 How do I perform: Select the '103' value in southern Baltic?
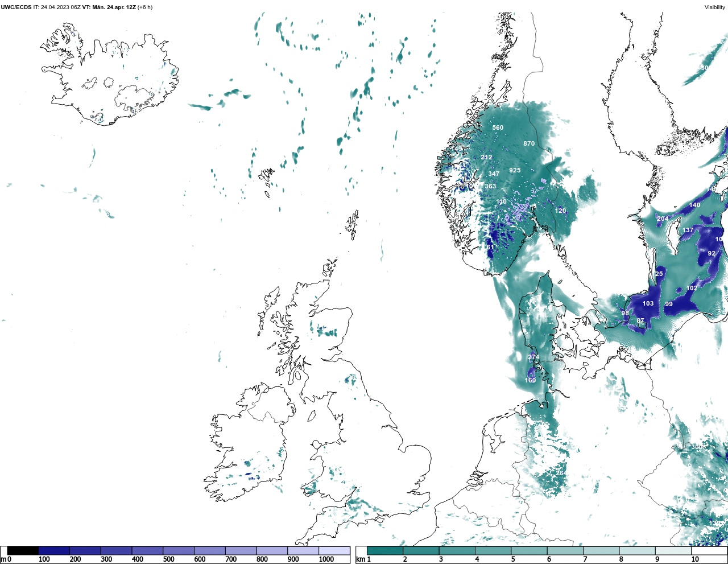(x=648, y=303)
